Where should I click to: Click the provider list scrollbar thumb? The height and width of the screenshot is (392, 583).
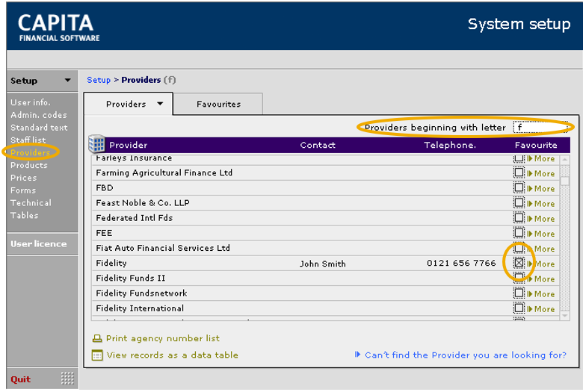(x=565, y=181)
